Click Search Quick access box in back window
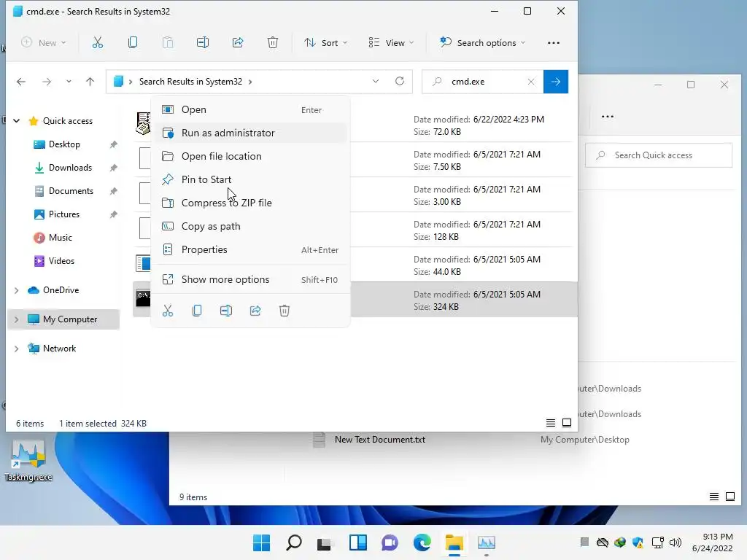Image resolution: width=747 pixels, height=560 pixels. click(659, 155)
